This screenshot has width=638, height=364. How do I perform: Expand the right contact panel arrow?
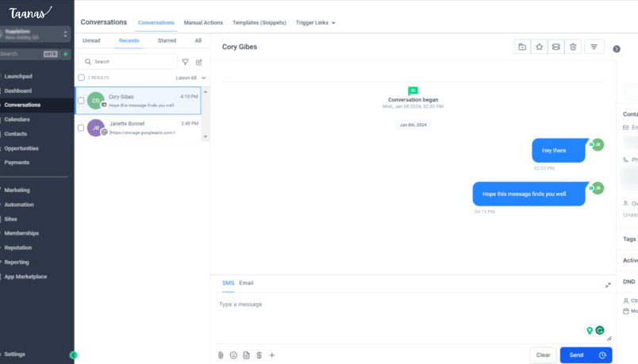coord(617,49)
